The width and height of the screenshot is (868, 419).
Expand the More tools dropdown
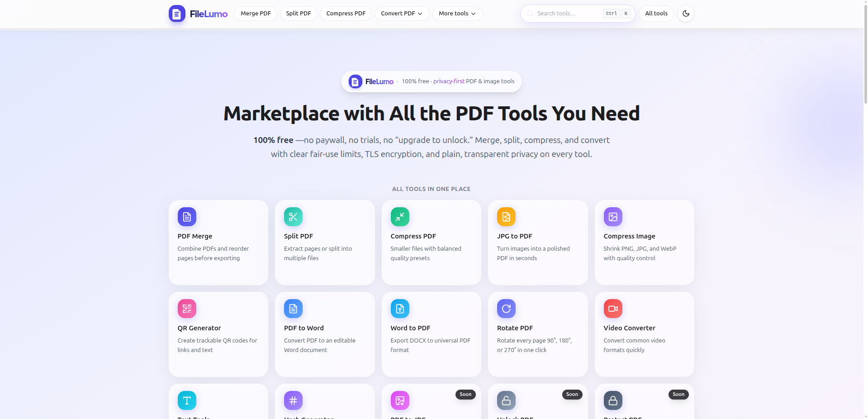pos(457,14)
